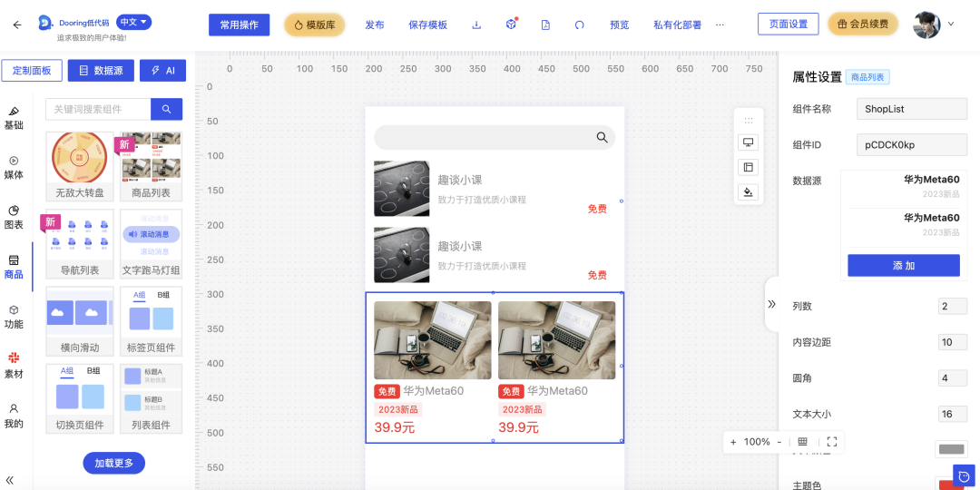Click the 组件名称 ShopList input field
Image resolution: width=980 pixels, height=490 pixels.
[x=912, y=109]
